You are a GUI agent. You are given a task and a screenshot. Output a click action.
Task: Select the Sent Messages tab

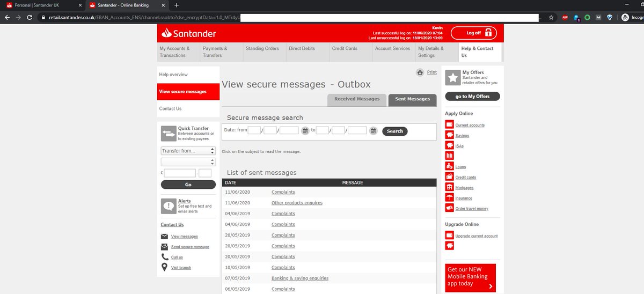pyautogui.click(x=412, y=100)
